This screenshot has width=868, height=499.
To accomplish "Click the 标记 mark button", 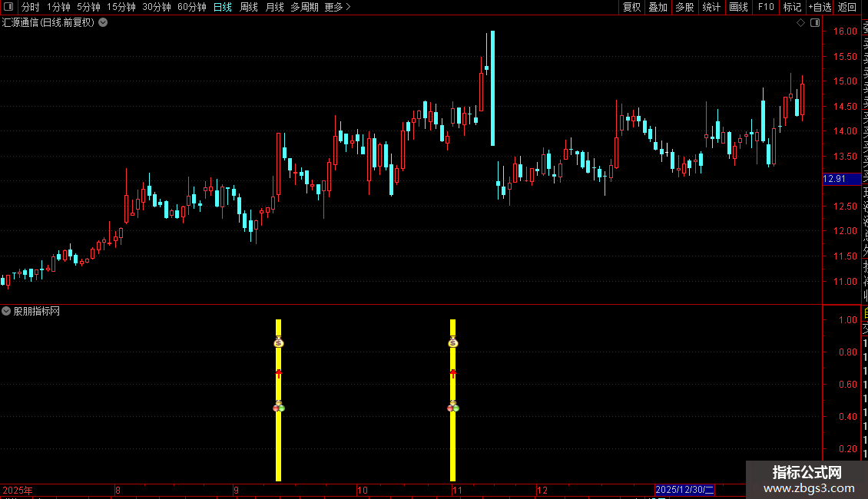I will [x=792, y=7].
